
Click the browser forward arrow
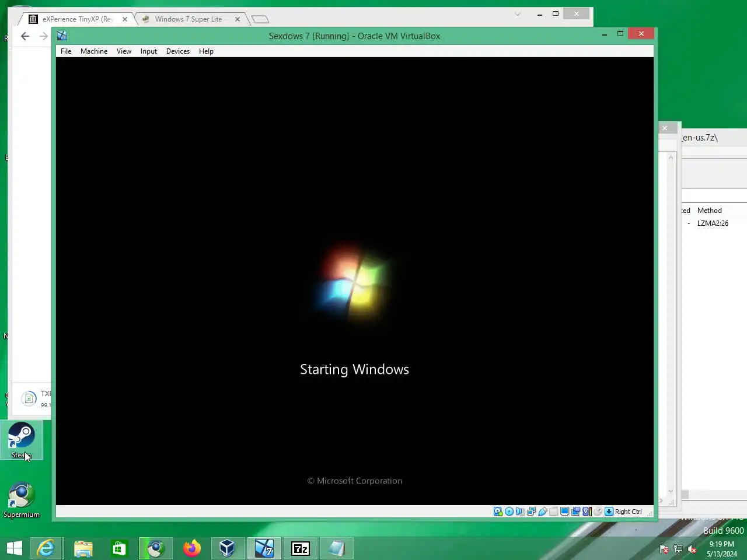pyautogui.click(x=44, y=36)
